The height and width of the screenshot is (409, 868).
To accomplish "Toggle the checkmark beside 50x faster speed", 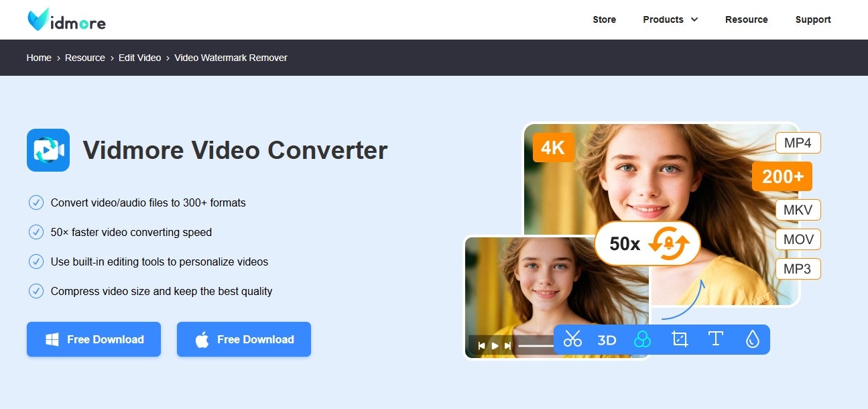I will point(36,232).
